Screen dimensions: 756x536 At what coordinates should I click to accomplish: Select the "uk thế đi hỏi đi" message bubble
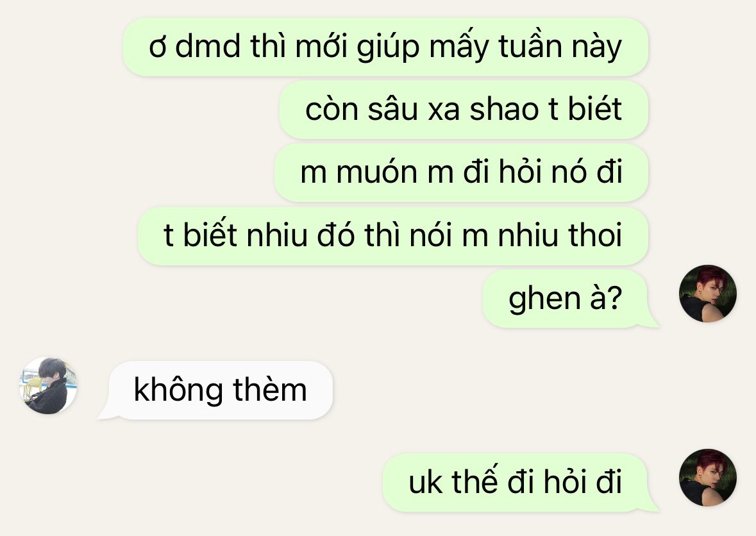point(520,483)
